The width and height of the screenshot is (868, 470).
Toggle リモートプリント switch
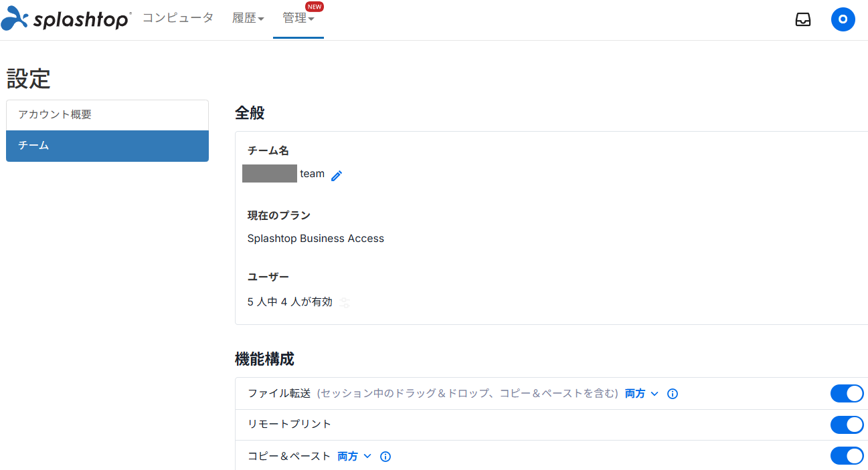tap(847, 425)
